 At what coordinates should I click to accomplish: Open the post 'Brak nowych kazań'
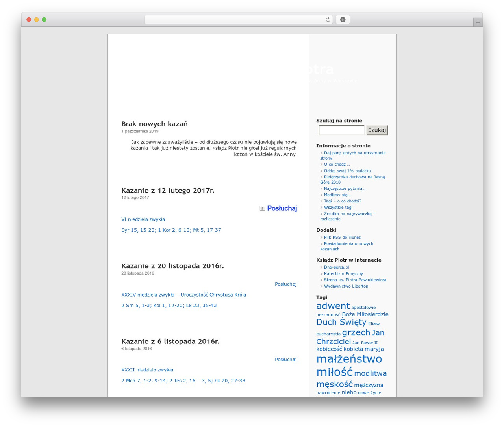[154, 124]
